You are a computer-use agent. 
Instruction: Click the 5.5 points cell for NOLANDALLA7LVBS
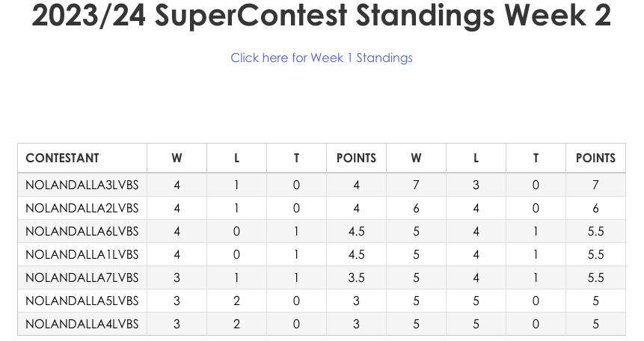click(595, 277)
